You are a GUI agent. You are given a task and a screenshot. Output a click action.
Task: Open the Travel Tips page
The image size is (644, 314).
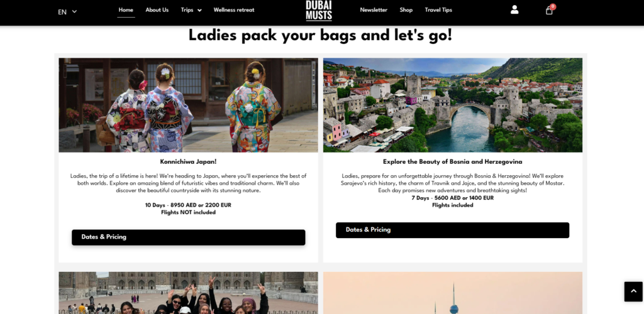[x=438, y=10]
